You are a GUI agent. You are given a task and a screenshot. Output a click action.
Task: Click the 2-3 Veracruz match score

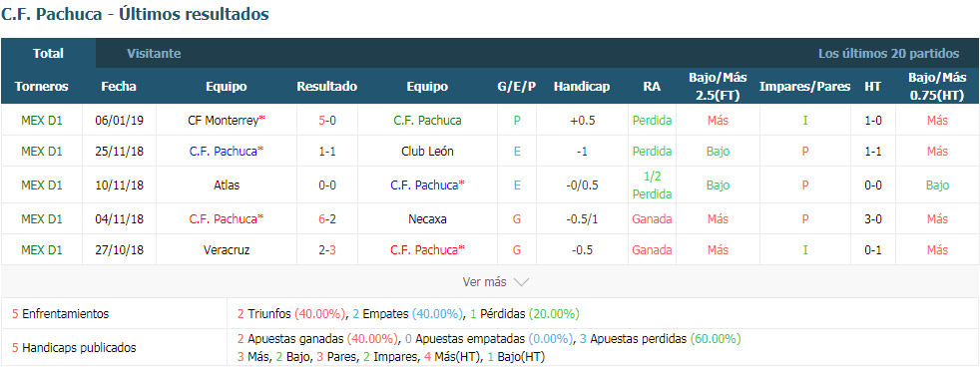coord(327,249)
